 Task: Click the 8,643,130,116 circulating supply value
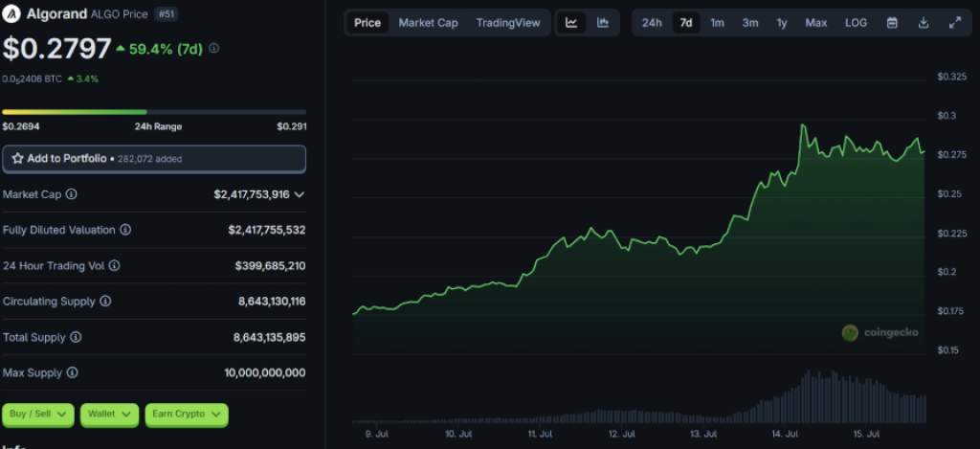(x=272, y=302)
